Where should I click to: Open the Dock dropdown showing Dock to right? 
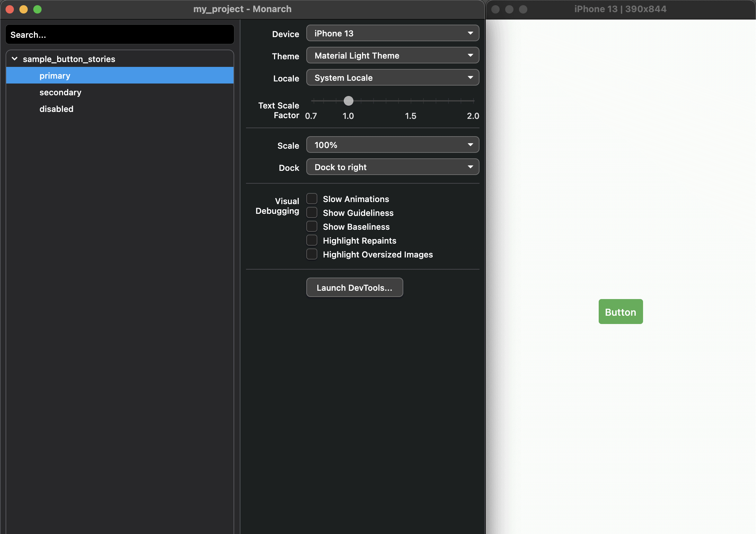coord(393,167)
